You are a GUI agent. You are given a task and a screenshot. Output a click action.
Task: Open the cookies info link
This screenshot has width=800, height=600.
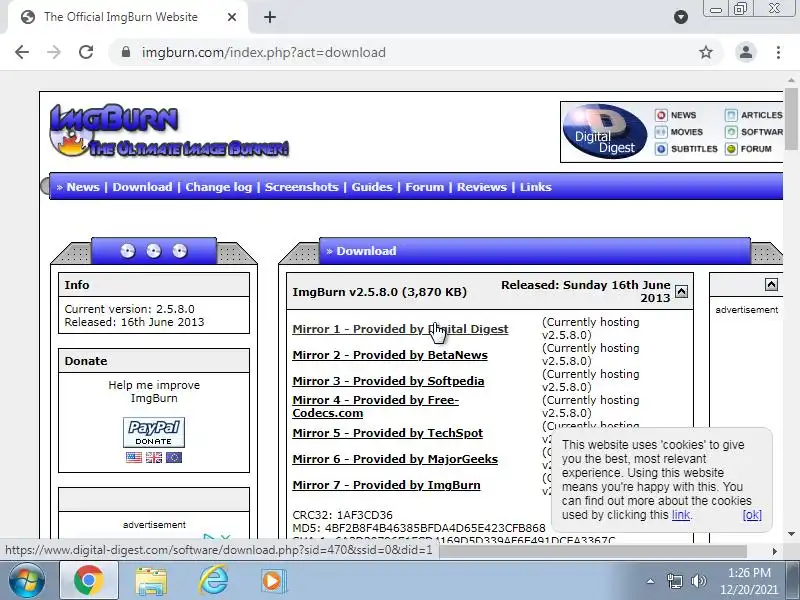coord(681,515)
